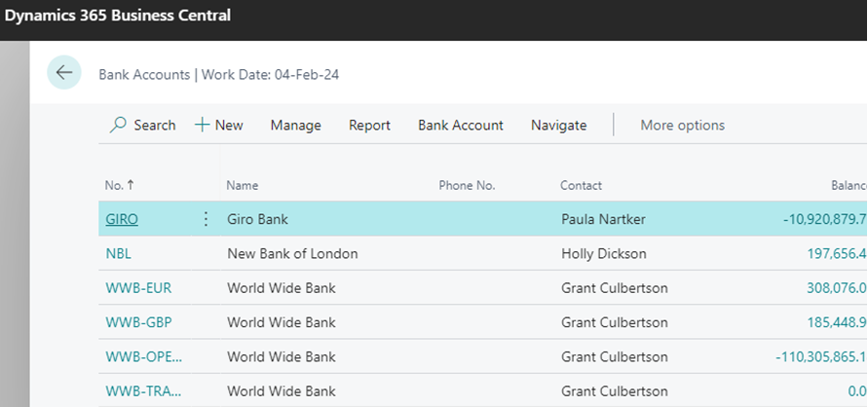The image size is (868, 407).
Task: Open the 197,656 balance for NBL
Action: click(x=837, y=254)
